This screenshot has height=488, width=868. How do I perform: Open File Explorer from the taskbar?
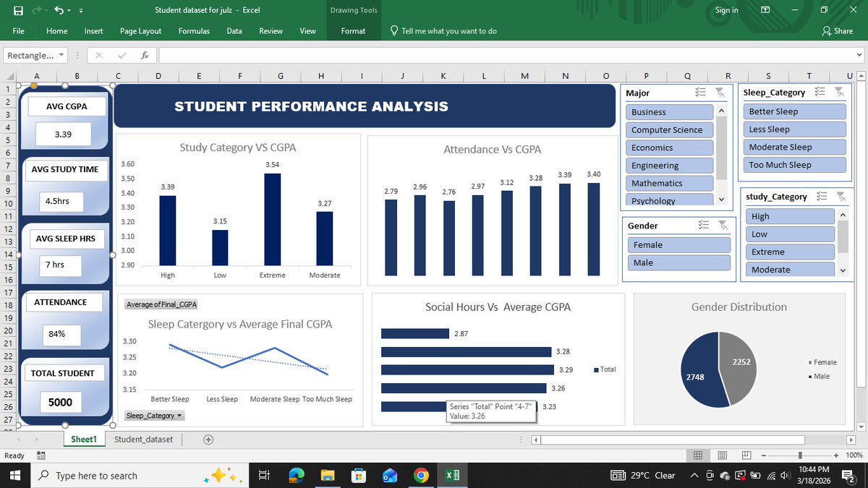point(328,476)
